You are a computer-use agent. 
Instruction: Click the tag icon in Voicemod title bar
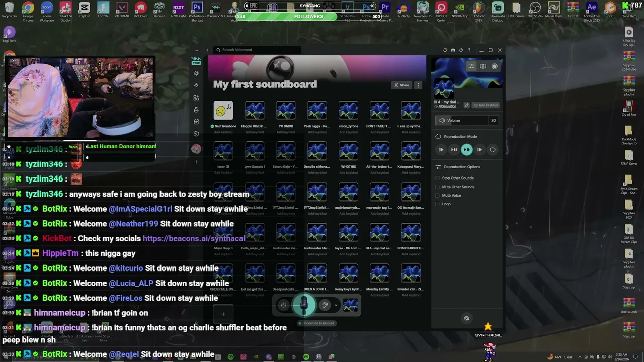point(461,50)
